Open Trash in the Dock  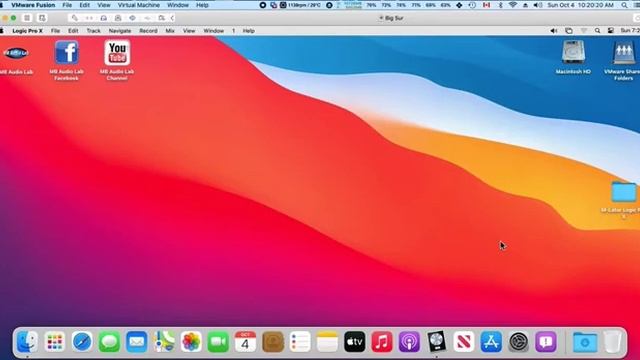click(612, 342)
